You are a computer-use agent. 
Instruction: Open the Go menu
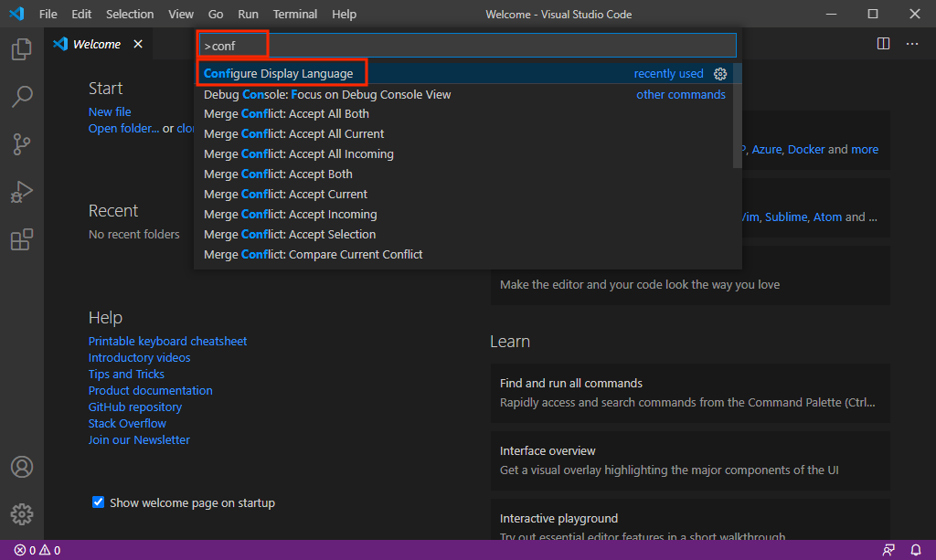(216, 14)
